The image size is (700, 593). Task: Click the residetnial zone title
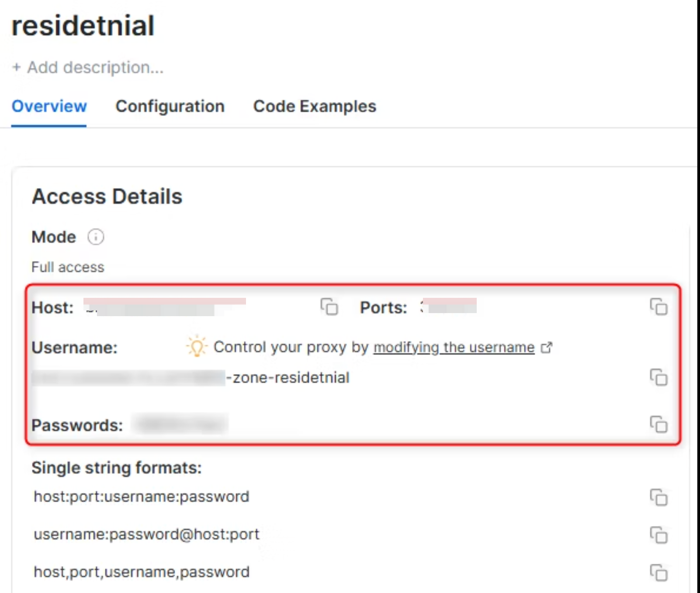tap(83, 26)
